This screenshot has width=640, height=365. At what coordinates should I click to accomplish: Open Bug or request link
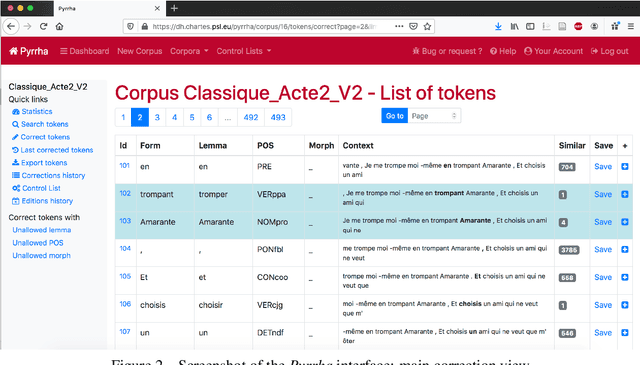pyautogui.click(x=447, y=51)
